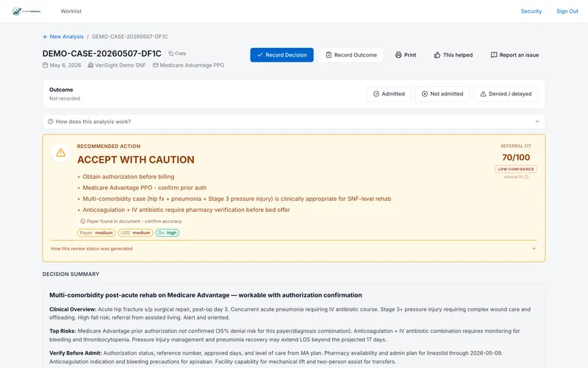Click the clinical fit info icon
Image resolution: width=588 pixels, height=368 pixels.
526,177
